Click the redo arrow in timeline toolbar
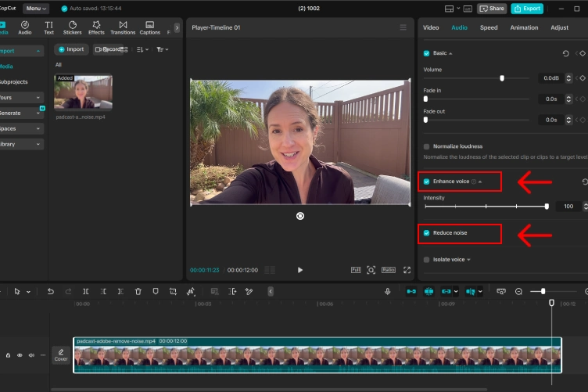The image size is (588, 392). (68, 292)
